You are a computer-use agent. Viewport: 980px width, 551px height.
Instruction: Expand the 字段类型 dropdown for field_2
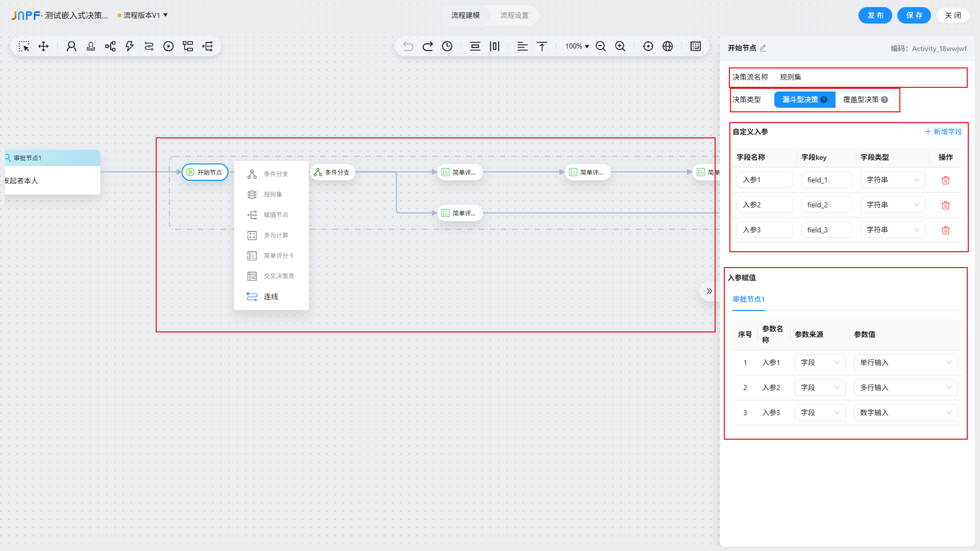(x=892, y=205)
